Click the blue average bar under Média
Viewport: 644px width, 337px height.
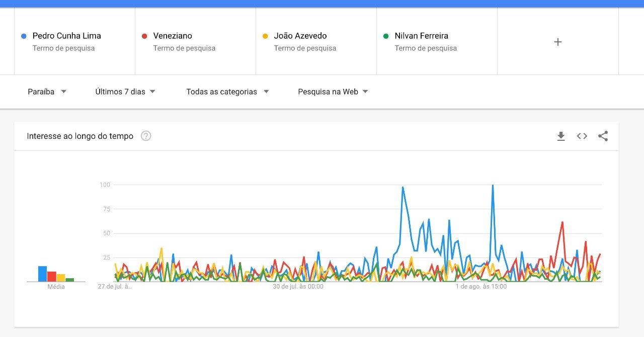42,274
